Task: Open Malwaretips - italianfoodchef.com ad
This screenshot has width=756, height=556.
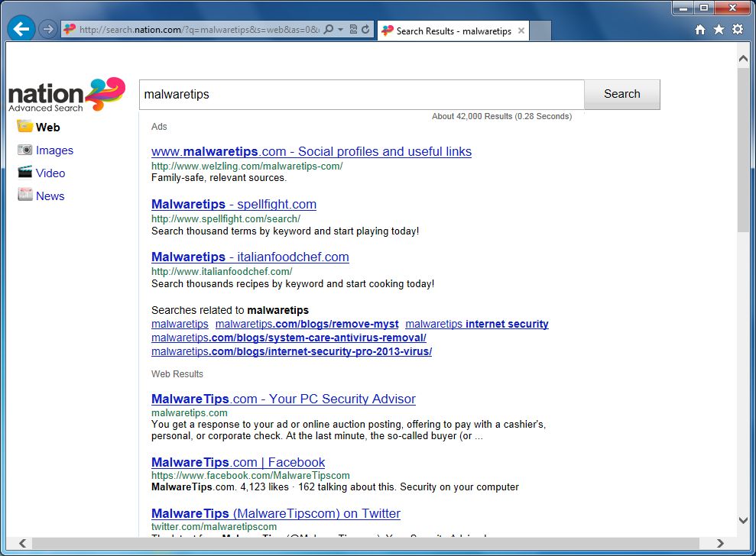Action: [250, 257]
